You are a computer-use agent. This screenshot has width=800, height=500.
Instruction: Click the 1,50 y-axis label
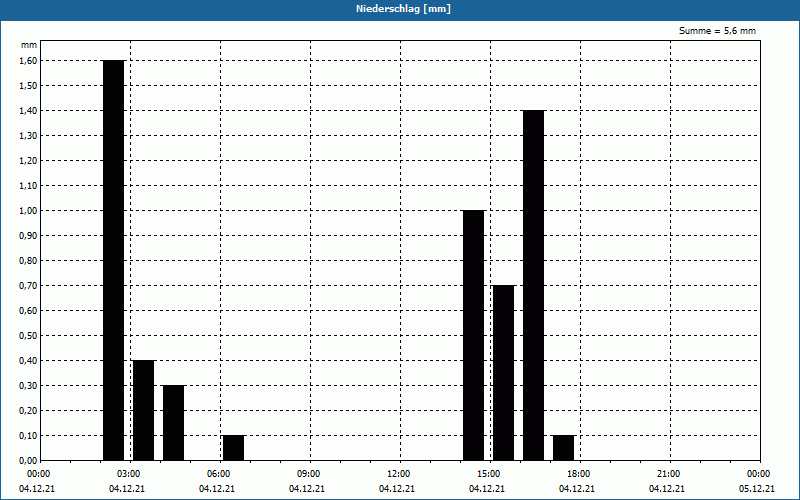click(x=28, y=85)
